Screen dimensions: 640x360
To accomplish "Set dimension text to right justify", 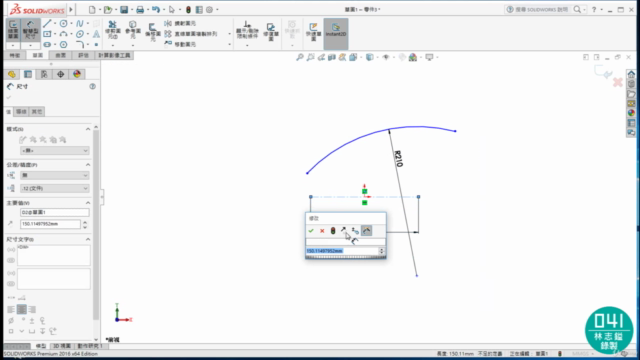I will point(32,309).
